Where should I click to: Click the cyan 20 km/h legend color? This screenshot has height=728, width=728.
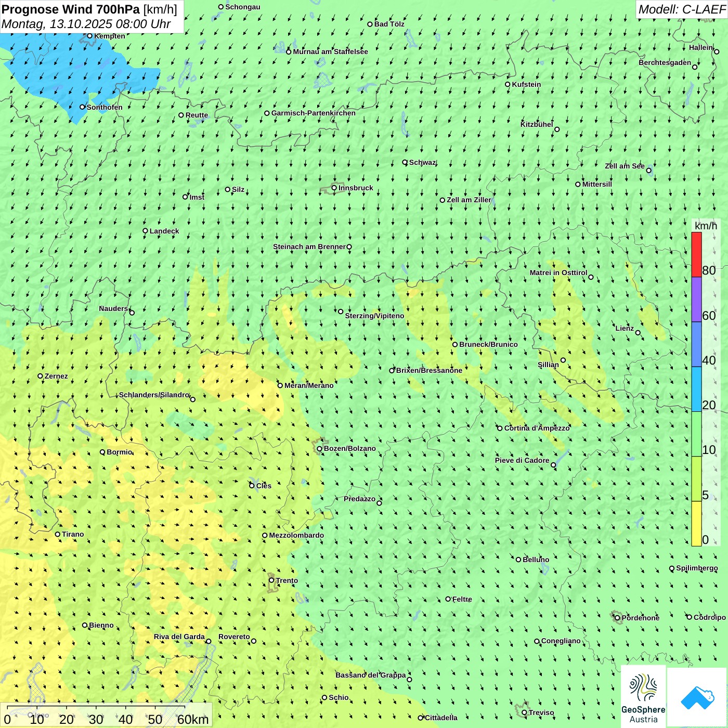click(696, 389)
